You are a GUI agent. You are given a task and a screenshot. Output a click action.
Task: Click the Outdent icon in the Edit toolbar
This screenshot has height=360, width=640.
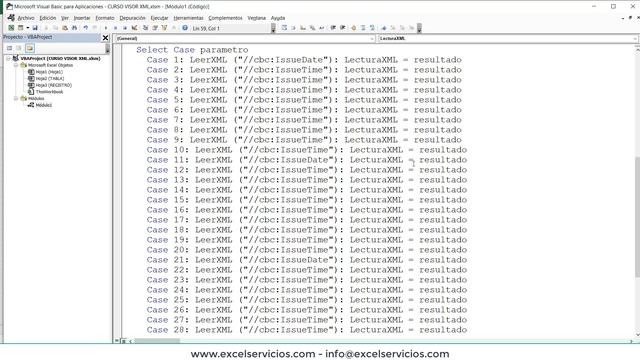coord(342,28)
